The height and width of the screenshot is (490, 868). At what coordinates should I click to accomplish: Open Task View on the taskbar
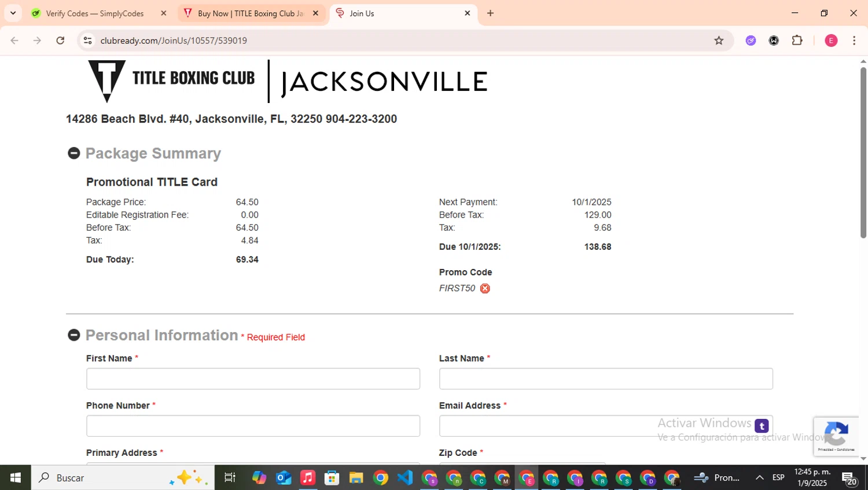pyautogui.click(x=230, y=478)
